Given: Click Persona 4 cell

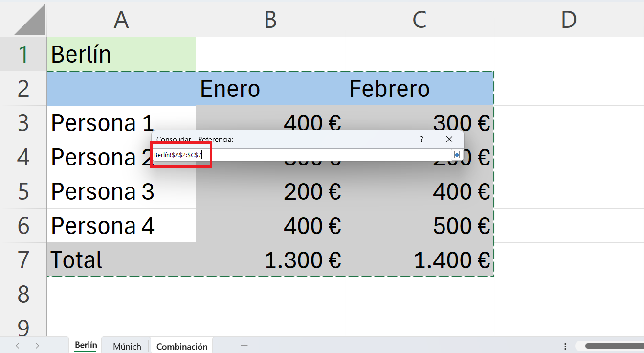Looking at the screenshot, I should point(121,226).
